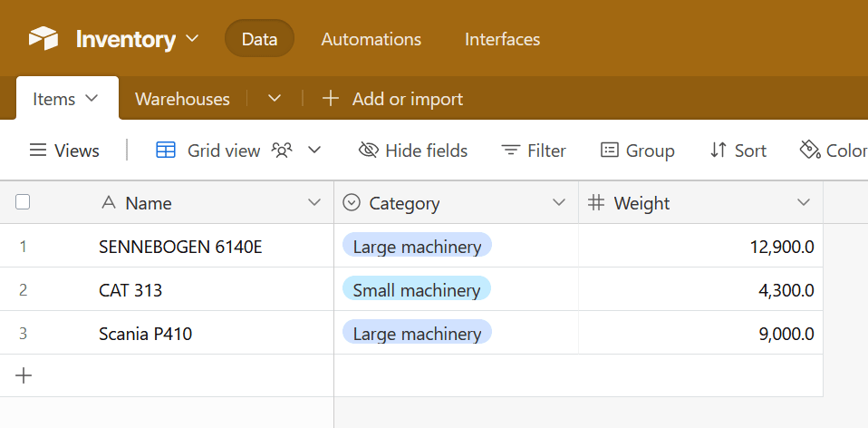Viewport: 868px width, 428px height.
Task: Open the Sort tool
Action: (738, 151)
